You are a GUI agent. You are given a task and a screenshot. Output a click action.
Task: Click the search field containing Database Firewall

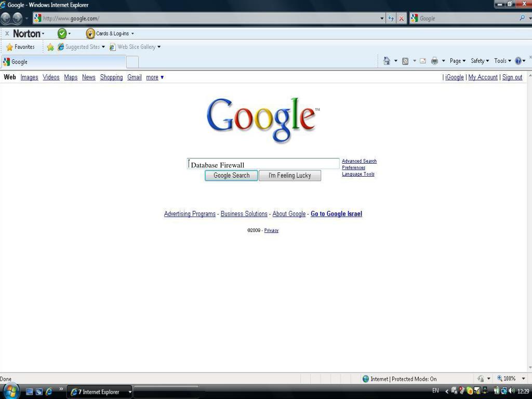(x=263, y=164)
